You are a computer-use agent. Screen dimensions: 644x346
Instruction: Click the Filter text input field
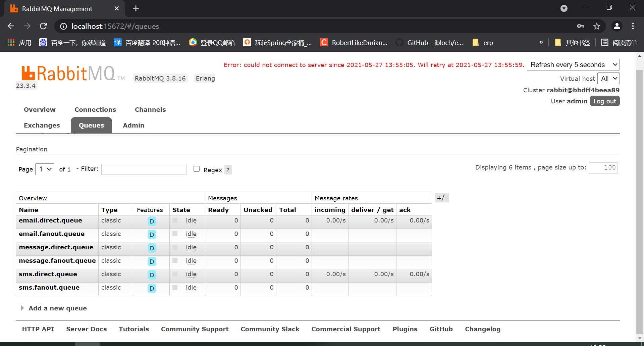tap(144, 169)
